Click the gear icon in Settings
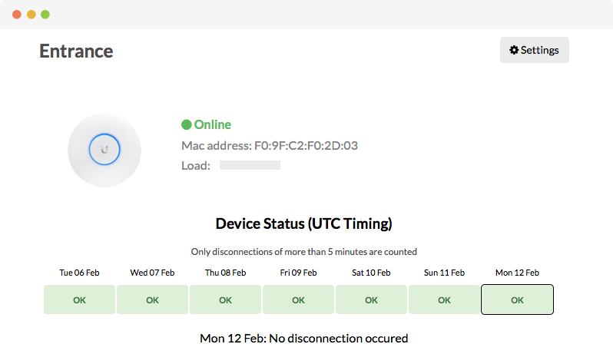The height and width of the screenshot is (364, 613). click(x=514, y=50)
